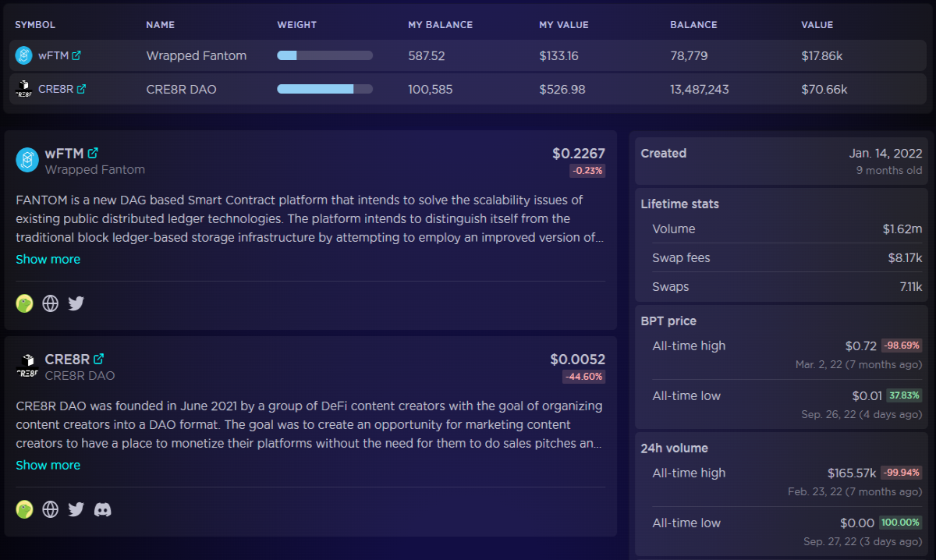The height and width of the screenshot is (560, 936).
Task: Click the wFTM price change badge
Action: (587, 171)
